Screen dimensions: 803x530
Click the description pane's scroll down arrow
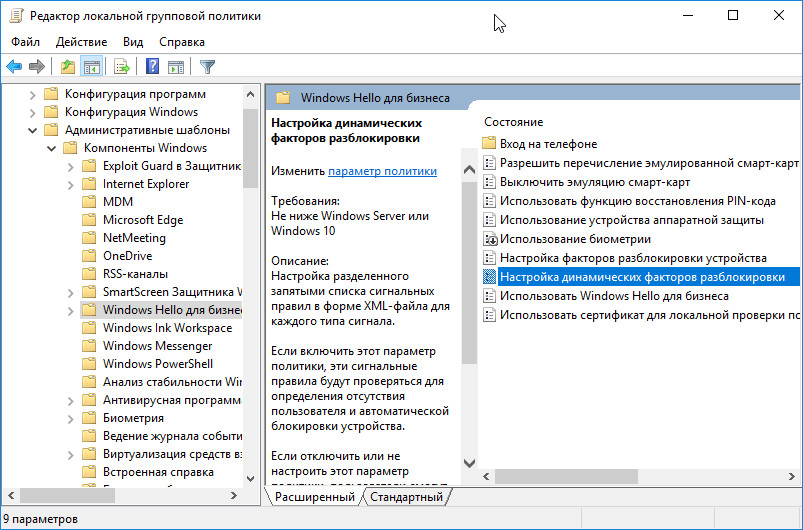pyautogui.click(x=468, y=466)
